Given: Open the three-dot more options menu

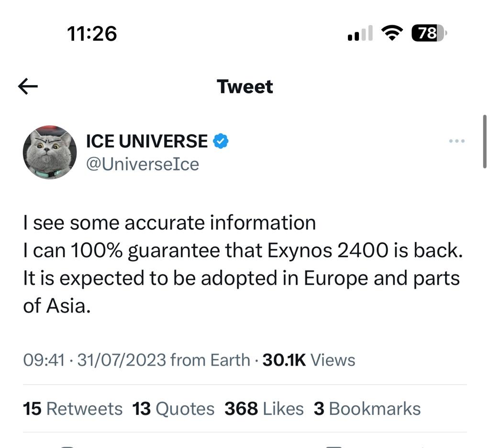Looking at the screenshot, I should (457, 141).
